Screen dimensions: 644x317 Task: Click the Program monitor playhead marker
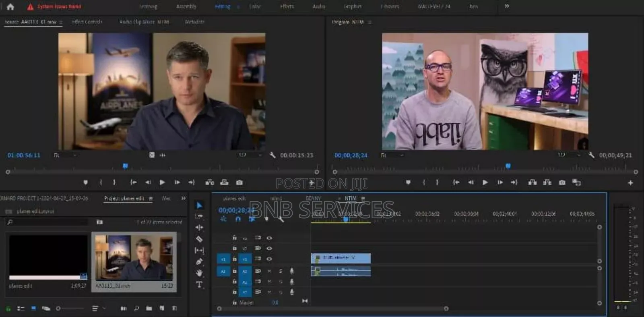[x=508, y=166]
